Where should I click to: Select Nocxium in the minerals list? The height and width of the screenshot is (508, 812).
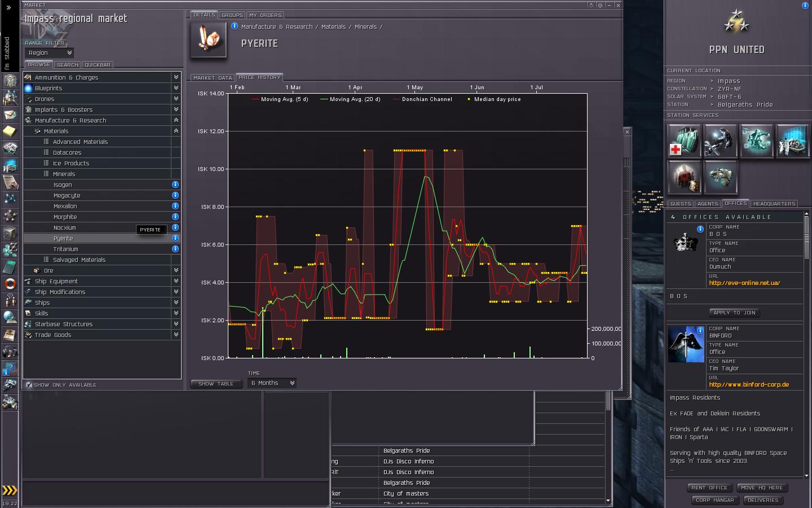[x=64, y=227]
